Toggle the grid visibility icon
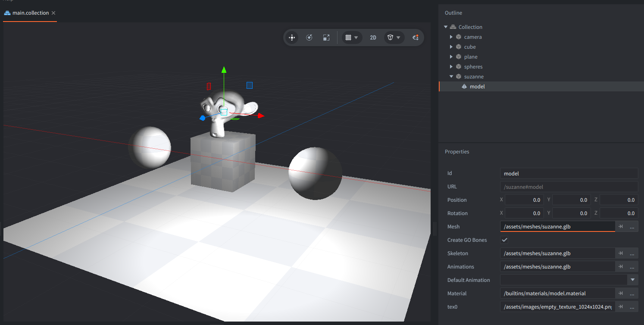The width and height of the screenshot is (644, 325). [348, 37]
